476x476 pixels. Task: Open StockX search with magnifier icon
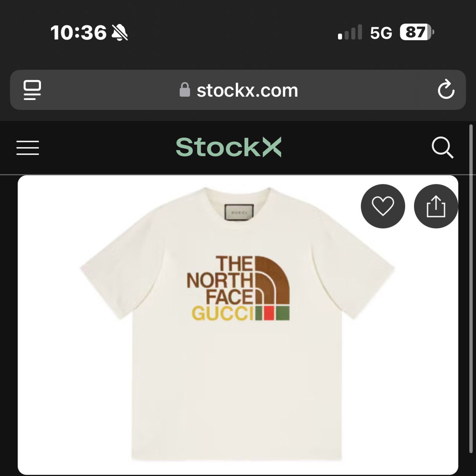coord(443,148)
